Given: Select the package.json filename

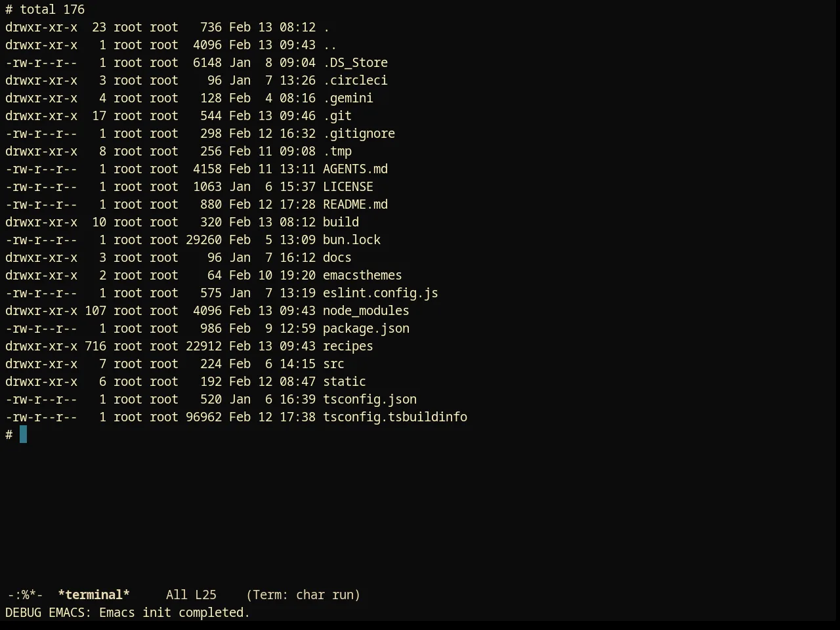Looking at the screenshot, I should pyautogui.click(x=366, y=328).
